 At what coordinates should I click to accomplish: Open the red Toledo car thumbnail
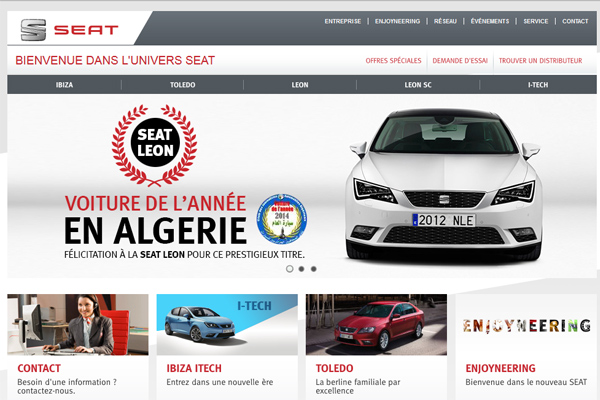point(376,325)
